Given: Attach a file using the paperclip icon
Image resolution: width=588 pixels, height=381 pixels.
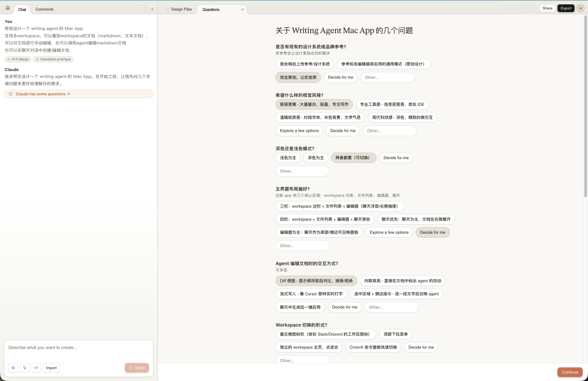Looking at the screenshot, I should pos(24,368).
